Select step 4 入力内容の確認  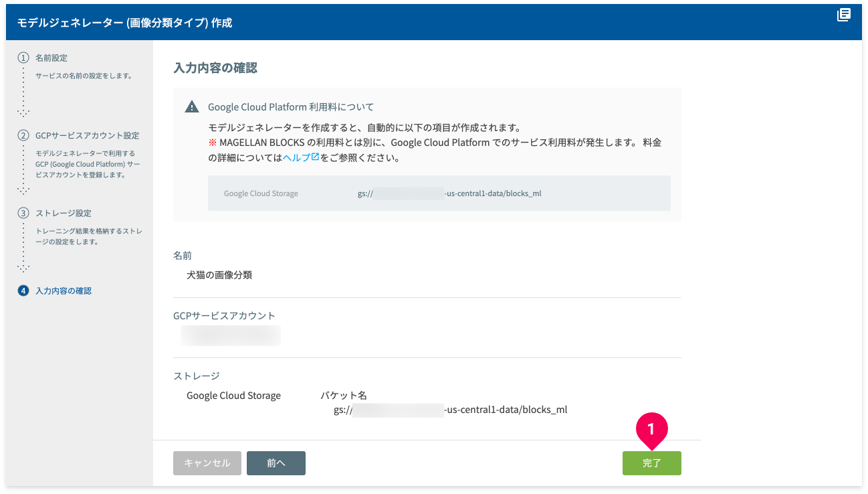[x=64, y=291]
